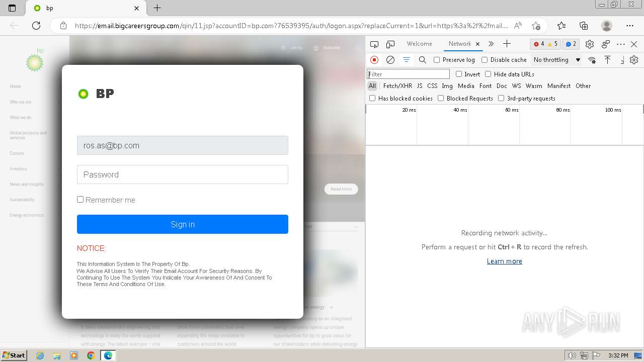Filter requests by Wasm
Image resolution: width=644 pixels, height=362 pixels.
tap(534, 86)
